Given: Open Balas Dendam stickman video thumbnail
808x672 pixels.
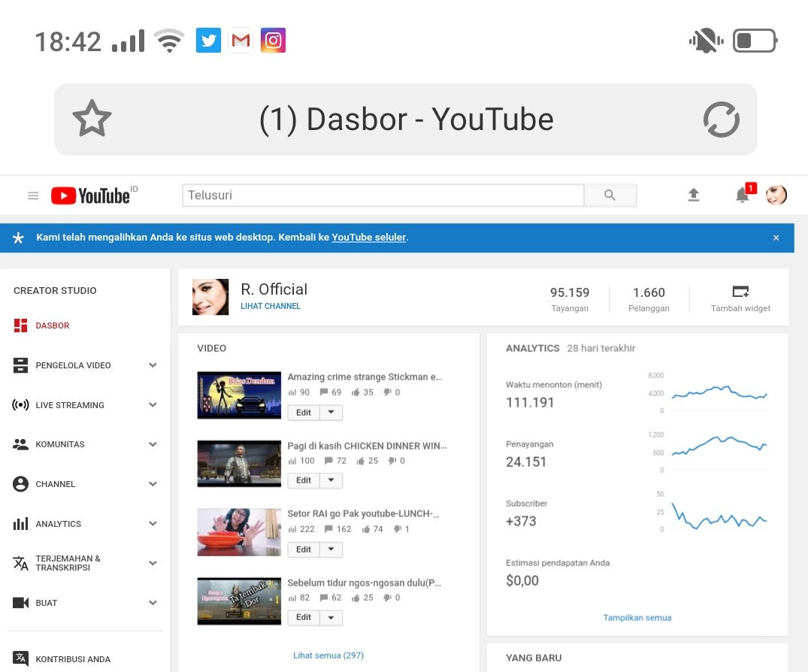Looking at the screenshot, I should tap(239, 395).
